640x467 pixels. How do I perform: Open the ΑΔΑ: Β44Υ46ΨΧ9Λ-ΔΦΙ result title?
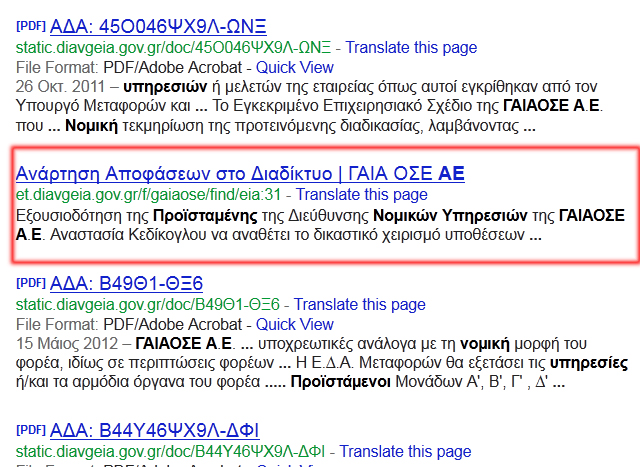[154, 431]
